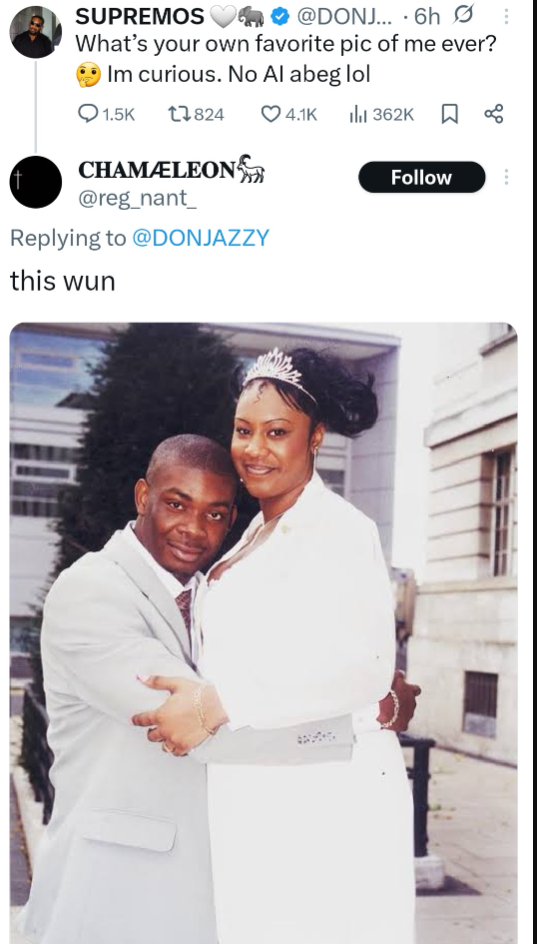The width and height of the screenshot is (537, 944).
Task: Tap the share icon on the top post
Action: pos(494,114)
